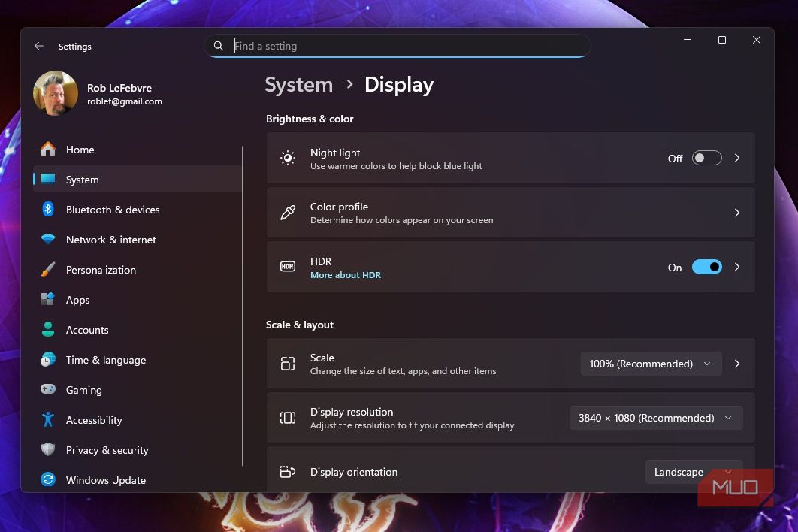Open the Color profile row title
798x532 pixels.
click(339, 207)
